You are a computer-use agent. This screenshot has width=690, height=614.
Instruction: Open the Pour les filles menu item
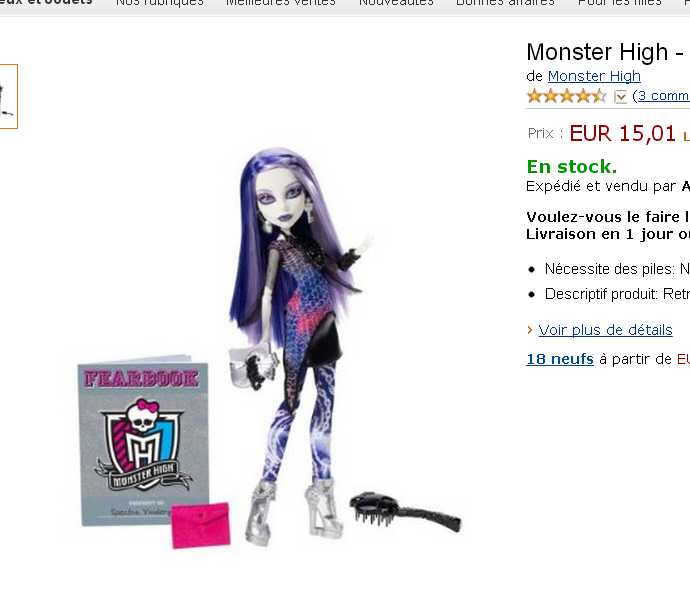click(620, 3)
